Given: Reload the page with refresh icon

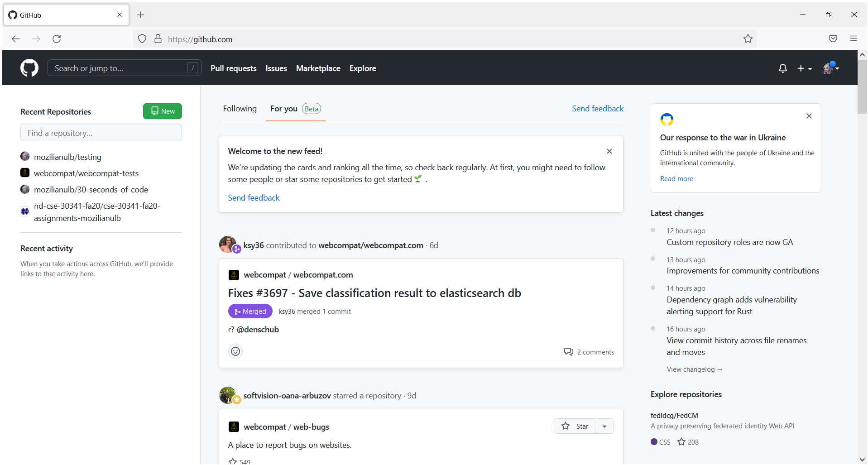Looking at the screenshot, I should click(57, 39).
